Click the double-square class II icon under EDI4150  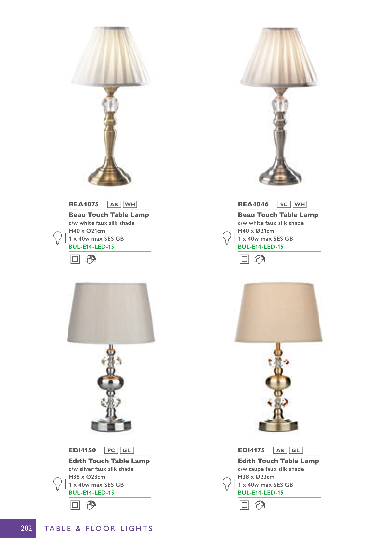(x=75, y=505)
